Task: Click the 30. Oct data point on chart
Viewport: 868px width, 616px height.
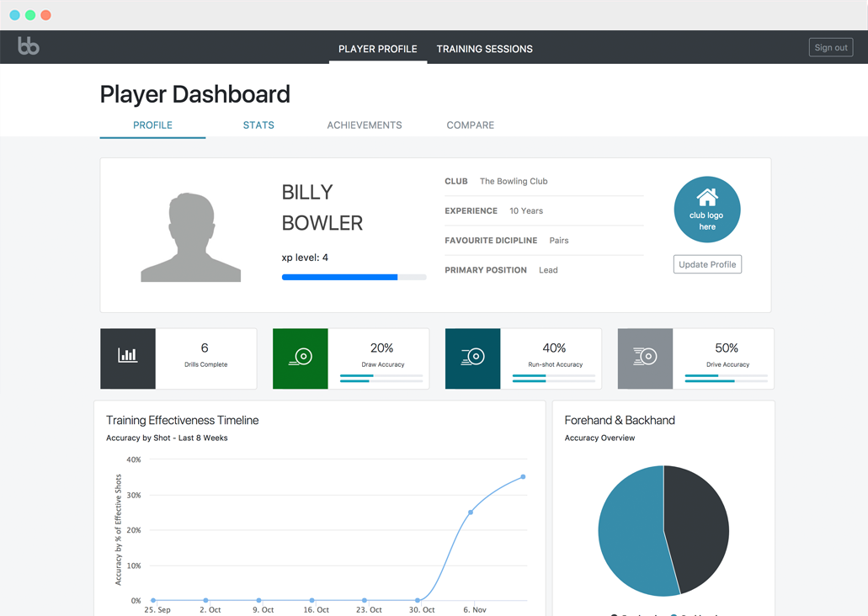Action: coord(418,601)
